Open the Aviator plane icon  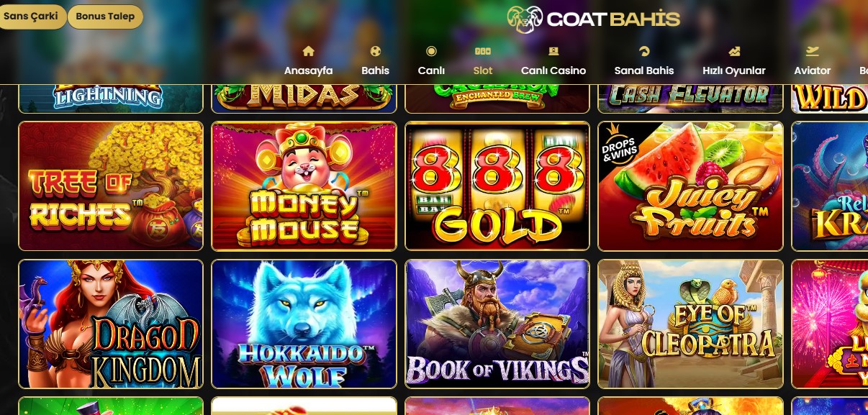(813, 51)
